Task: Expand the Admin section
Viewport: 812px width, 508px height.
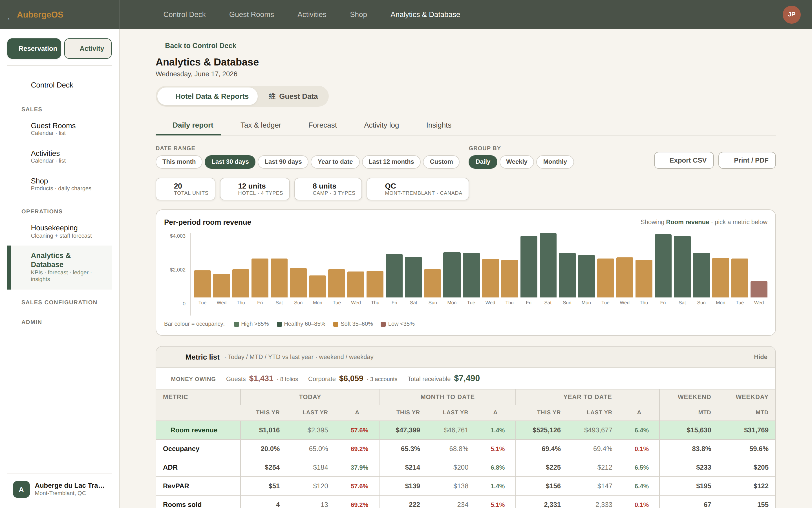Action: coord(32,322)
